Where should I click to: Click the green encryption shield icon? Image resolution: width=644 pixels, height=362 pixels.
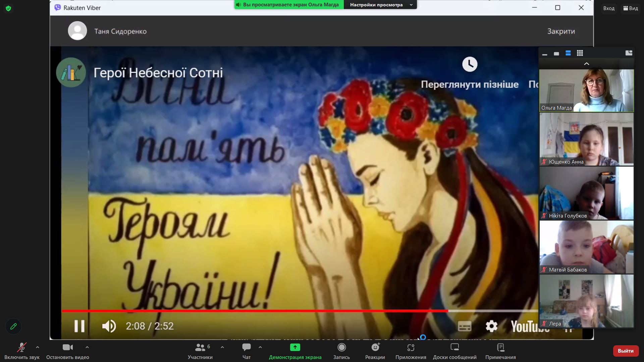8,8
